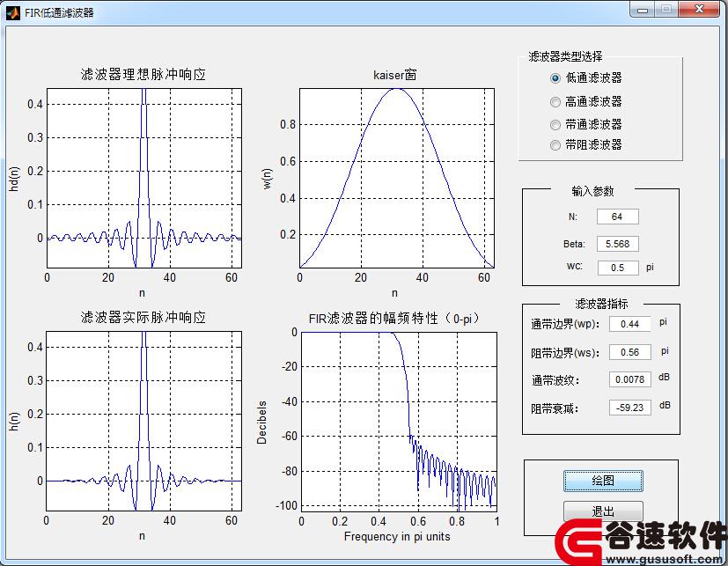Viewport: 728px width, 566px height.
Task: Select the 高通滤波器 radio button
Action: (x=586, y=102)
